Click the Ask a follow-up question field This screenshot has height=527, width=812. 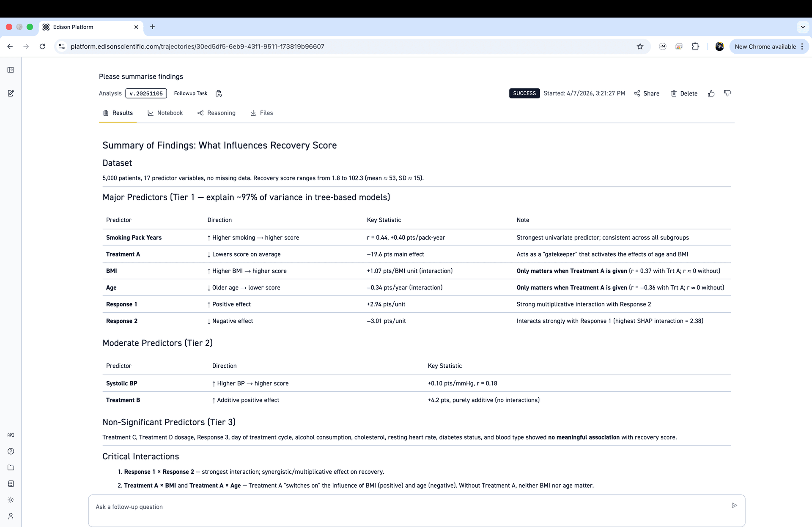pyautogui.click(x=406, y=507)
